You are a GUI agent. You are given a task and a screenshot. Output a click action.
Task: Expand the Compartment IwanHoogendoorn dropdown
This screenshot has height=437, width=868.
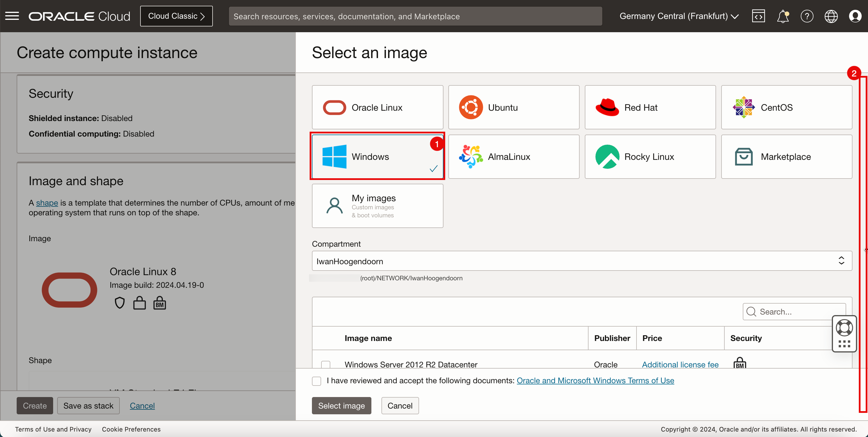click(x=841, y=261)
